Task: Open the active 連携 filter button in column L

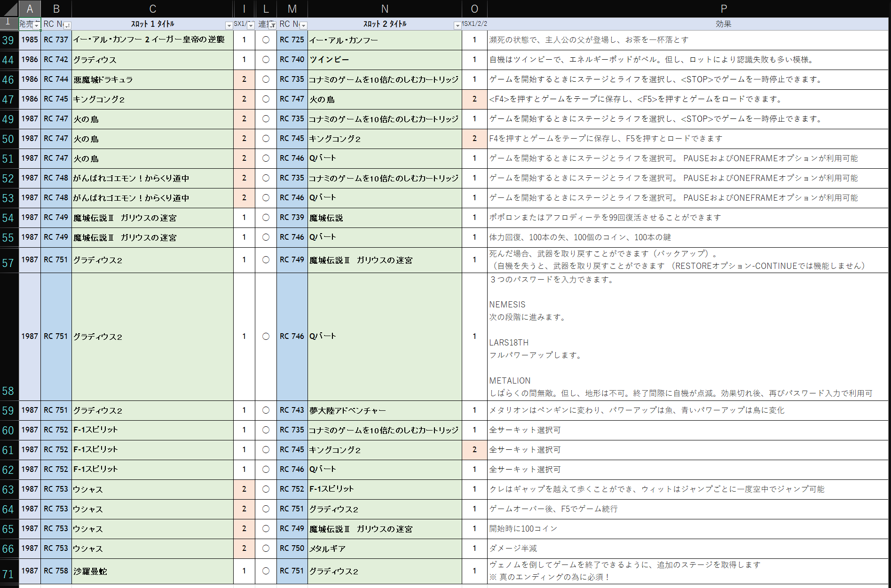Action: click(273, 25)
